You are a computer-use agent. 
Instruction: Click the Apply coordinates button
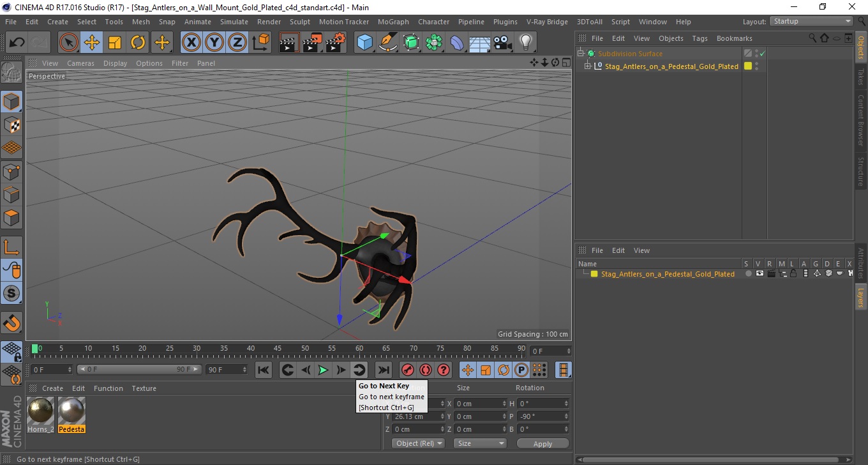point(542,444)
